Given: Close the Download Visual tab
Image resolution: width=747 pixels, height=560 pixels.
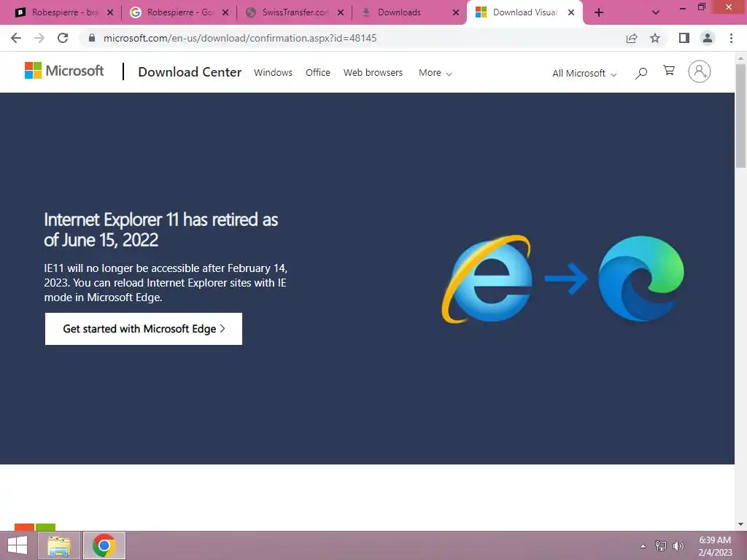Looking at the screenshot, I should point(571,13).
